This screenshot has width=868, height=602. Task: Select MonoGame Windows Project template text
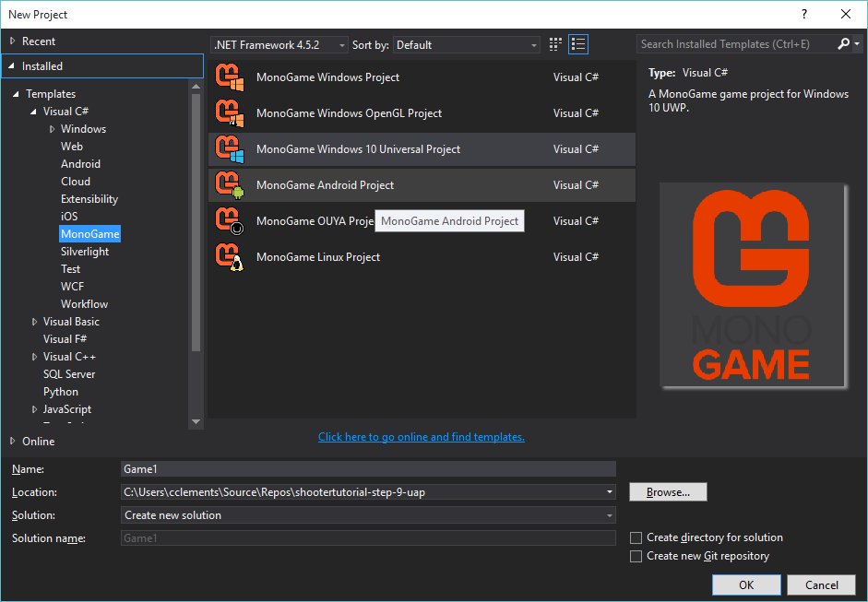(327, 77)
